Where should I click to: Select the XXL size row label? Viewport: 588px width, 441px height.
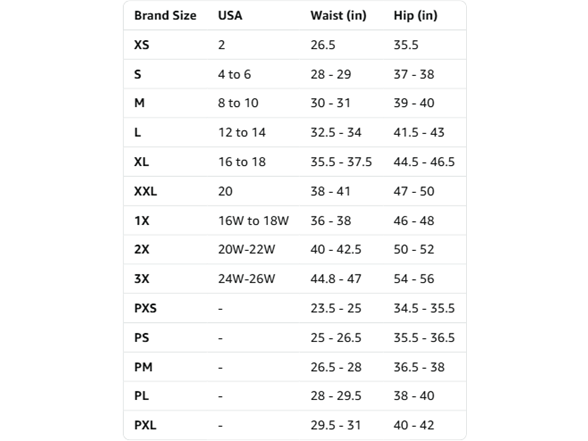[x=146, y=191]
